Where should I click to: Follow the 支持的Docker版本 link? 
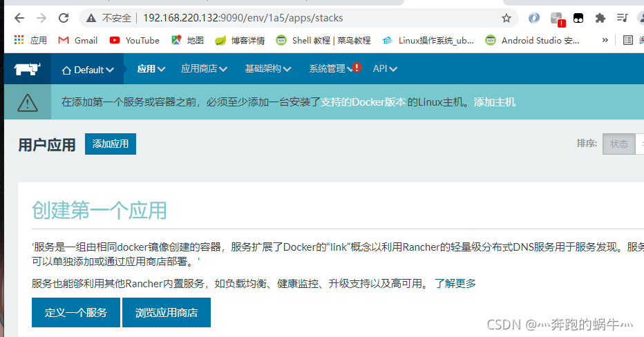(363, 102)
